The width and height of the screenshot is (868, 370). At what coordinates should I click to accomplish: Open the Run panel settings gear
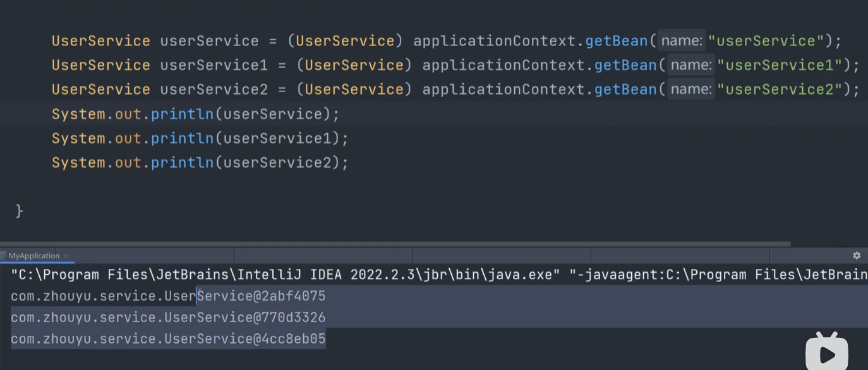point(857,256)
